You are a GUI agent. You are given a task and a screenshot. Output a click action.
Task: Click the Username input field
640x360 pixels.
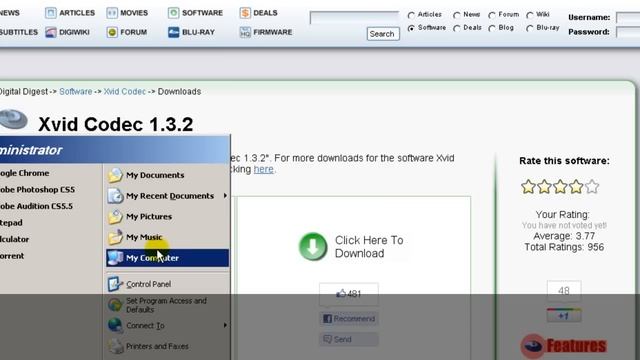click(628, 17)
